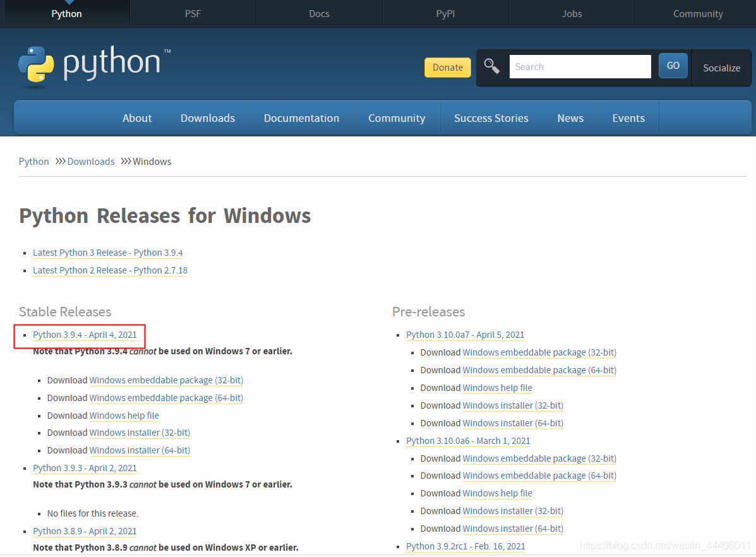Open Python 3.10.0a6 - March 1, 2021 pre-release
The image size is (756, 557).
(x=468, y=441)
